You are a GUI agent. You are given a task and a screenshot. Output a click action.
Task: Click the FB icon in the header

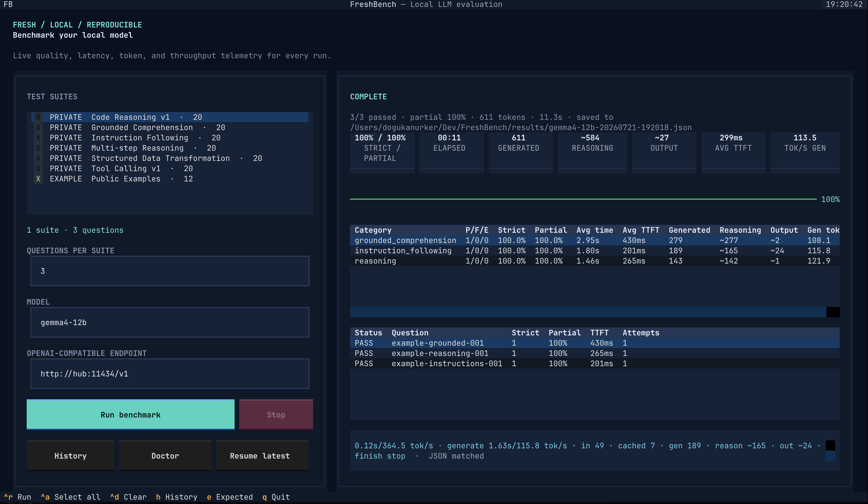[8, 4]
